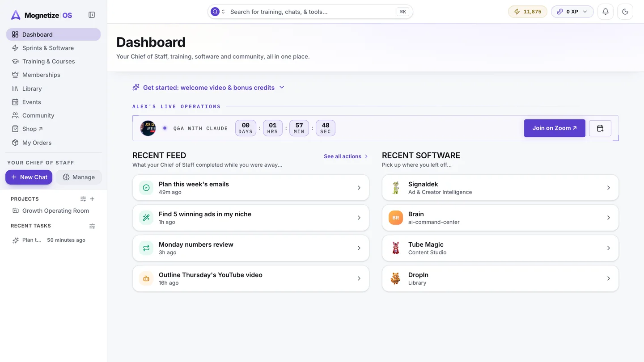Open the 11,875 credits badge
Screen dimensions: 644x362
pos(528,12)
